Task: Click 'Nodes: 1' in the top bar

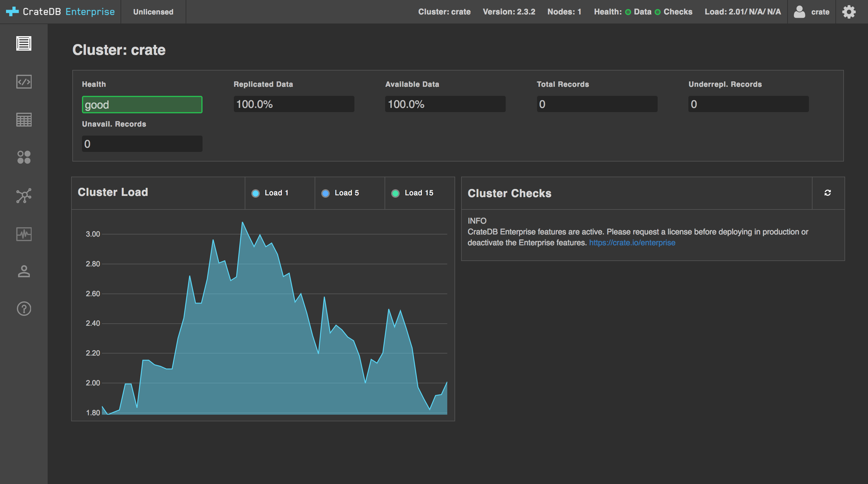Action: tap(565, 12)
